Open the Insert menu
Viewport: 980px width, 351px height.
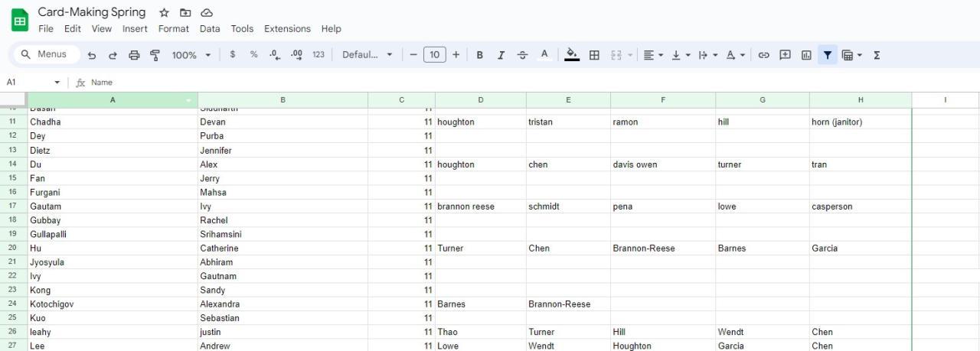point(136,28)
